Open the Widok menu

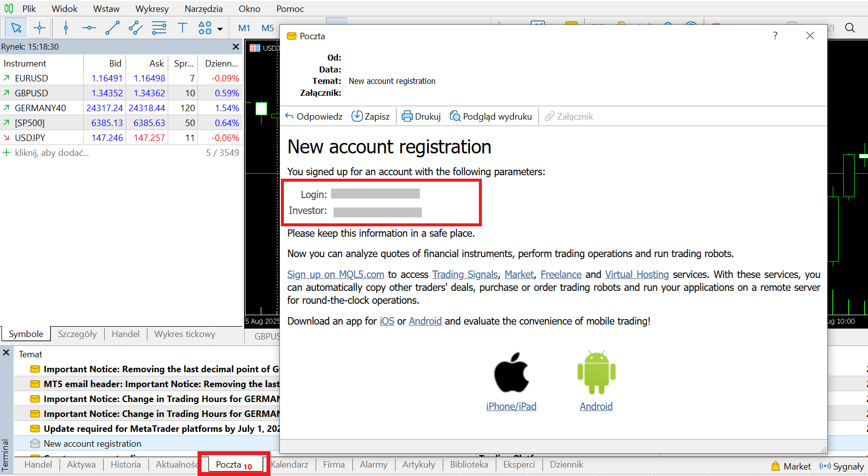pyautogui.click(x=65, y=9)
